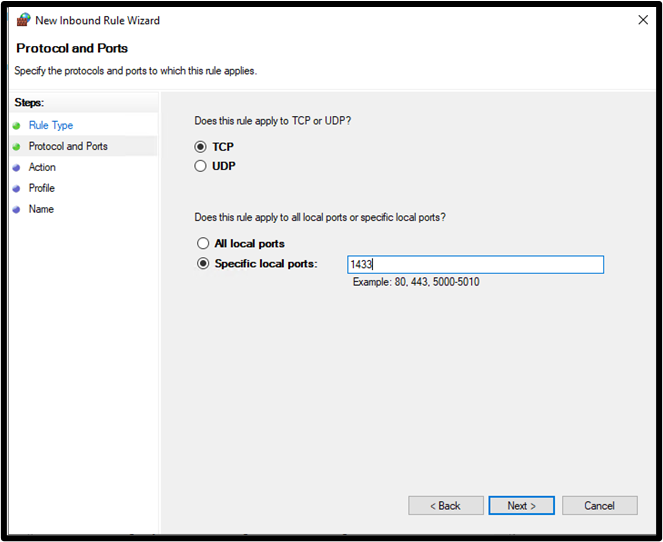Select the Profile step in sidebar
Screen dimensions: 663x542
coord(41,188)
